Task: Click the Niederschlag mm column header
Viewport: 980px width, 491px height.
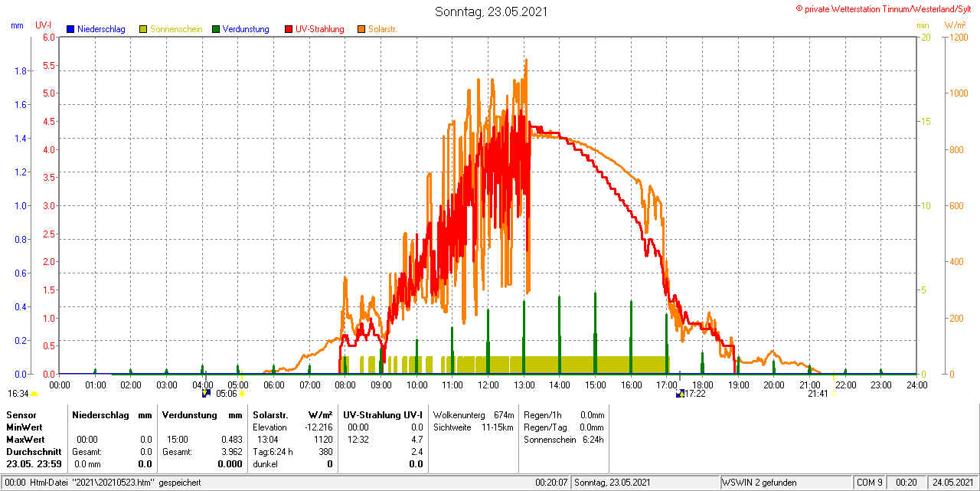Action: [112, 414]
